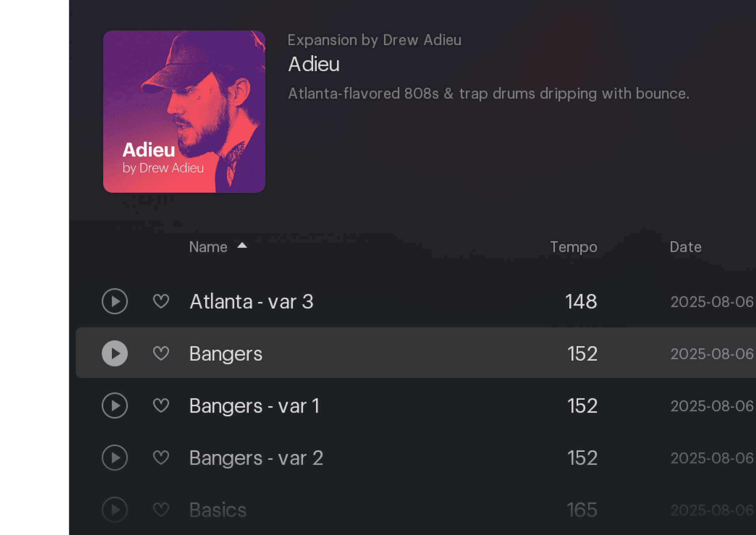Select the Bangers - var 1 name

(x=254, y=405)
